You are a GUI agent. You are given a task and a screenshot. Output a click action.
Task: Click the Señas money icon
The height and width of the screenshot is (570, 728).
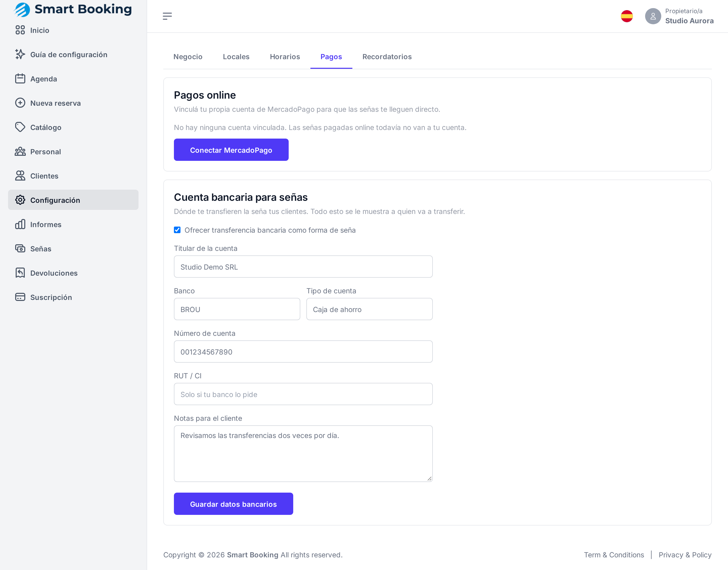pyautogui.click(x=20, y=249)
